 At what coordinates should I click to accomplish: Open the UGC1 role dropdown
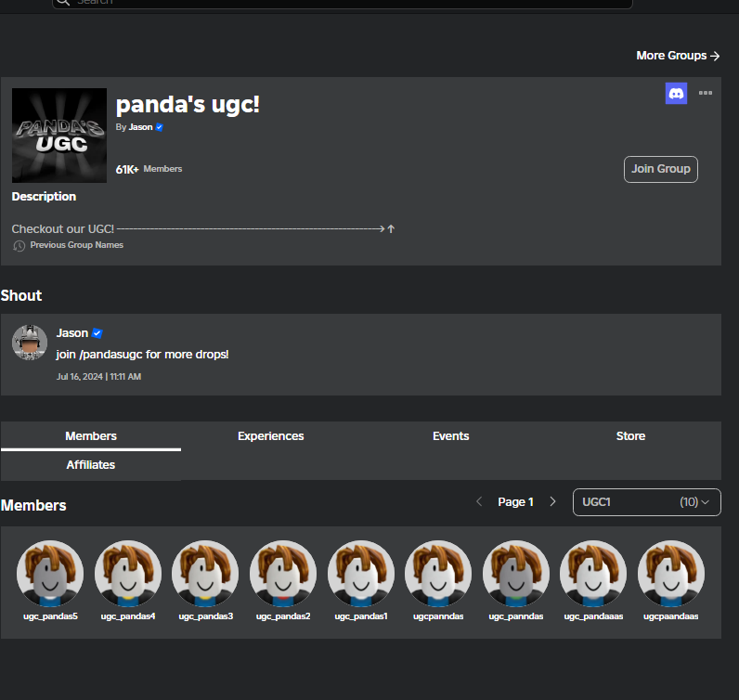tap(646, 502)
